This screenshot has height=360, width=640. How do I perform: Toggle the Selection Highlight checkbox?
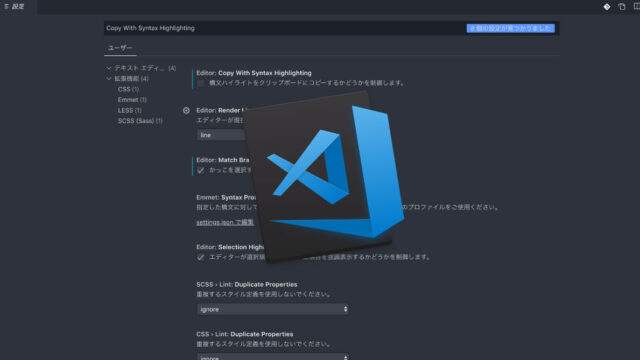[200, 257]
